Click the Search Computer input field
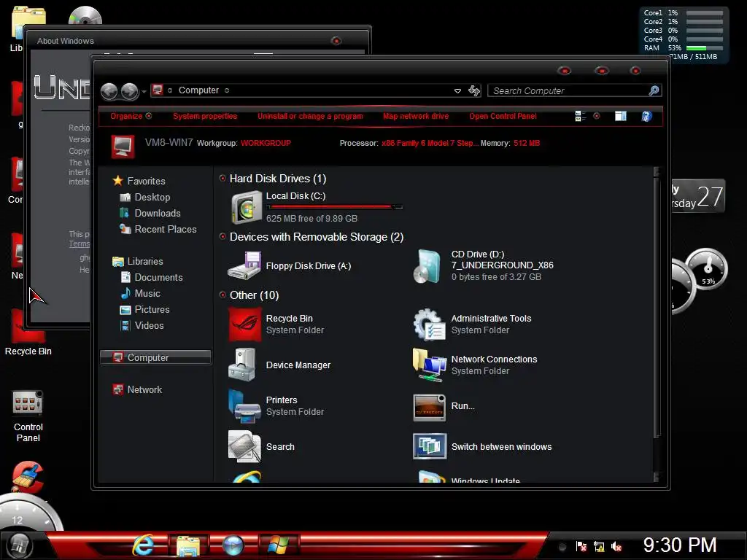Screen dimensions: 747x560 coord(568,90)
